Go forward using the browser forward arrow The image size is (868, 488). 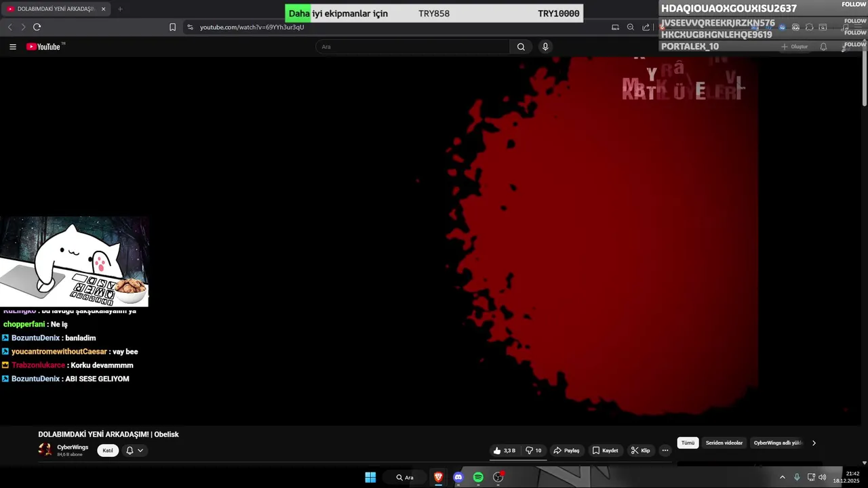click(23, 27)
